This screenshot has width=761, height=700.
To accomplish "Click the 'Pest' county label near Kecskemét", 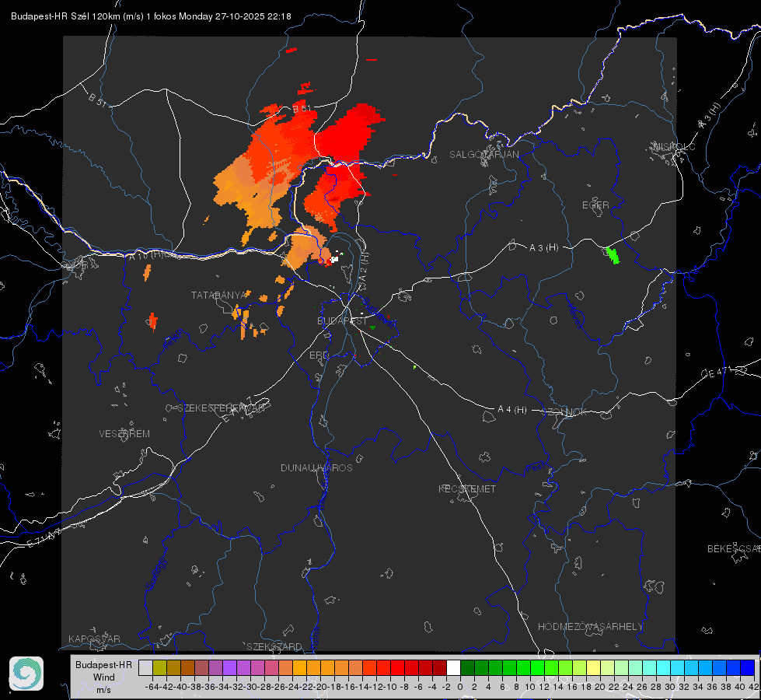I will click(535, 468).
